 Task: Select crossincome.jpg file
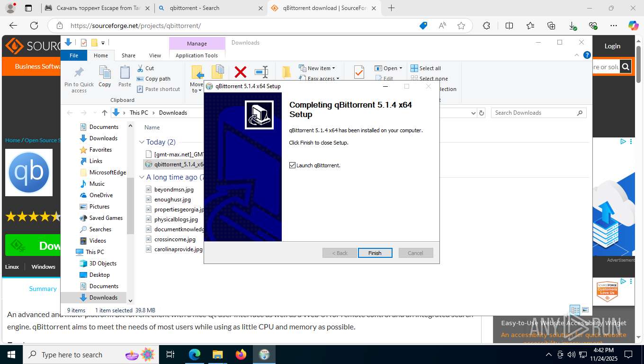click(174, 239)
